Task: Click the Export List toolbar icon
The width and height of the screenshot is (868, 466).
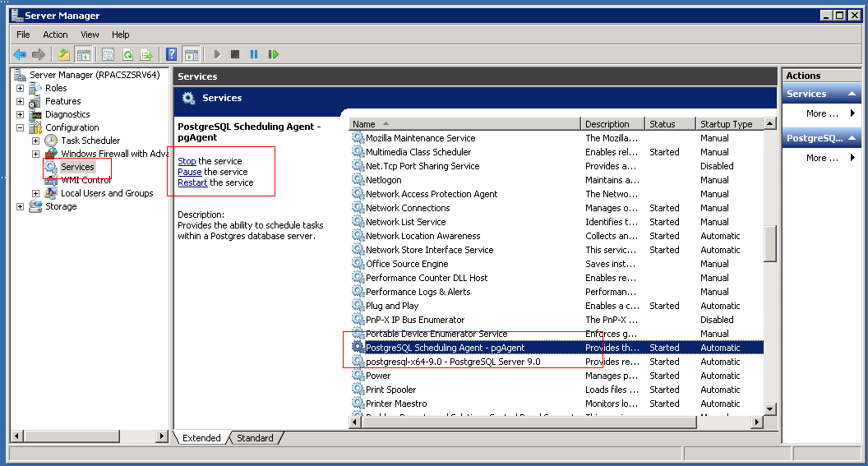Action: pyautogui.click(x=146, y=54)
